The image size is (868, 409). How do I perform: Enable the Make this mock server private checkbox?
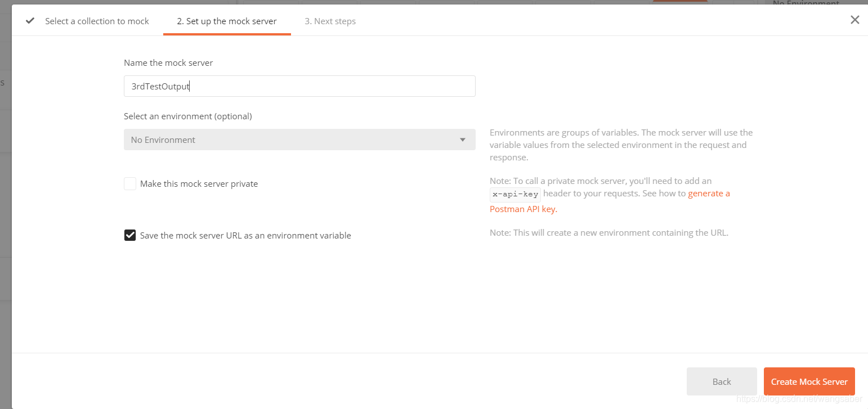point(130,184)
